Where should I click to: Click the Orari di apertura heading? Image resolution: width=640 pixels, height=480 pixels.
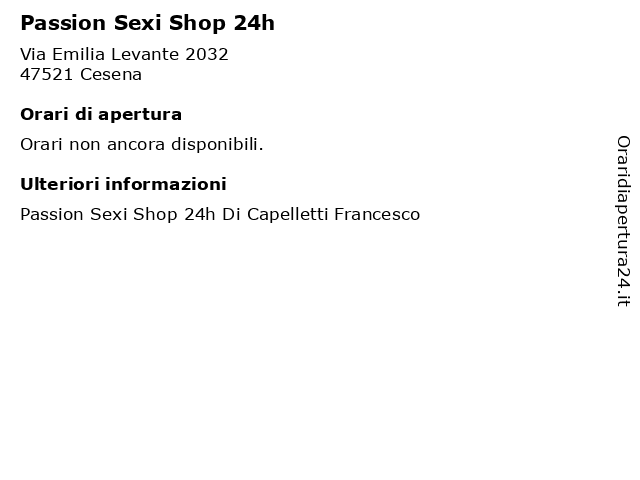coord(101,115)
